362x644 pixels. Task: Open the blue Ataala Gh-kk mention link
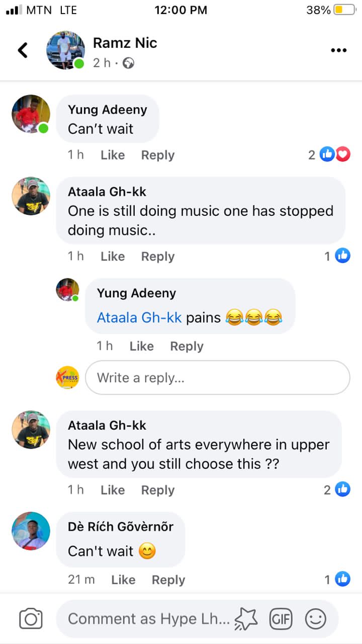pos(139,318)
